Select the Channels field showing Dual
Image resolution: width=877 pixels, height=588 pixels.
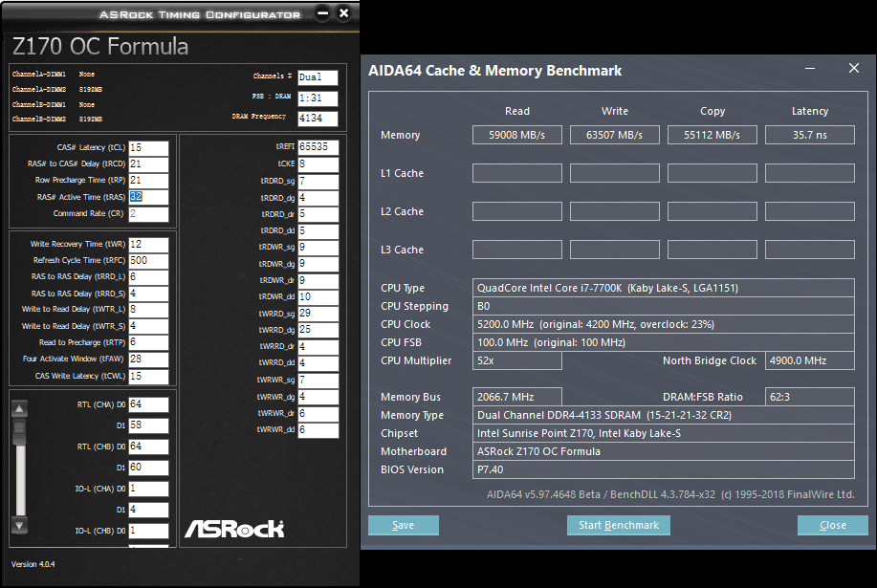[x=318, y=77]
